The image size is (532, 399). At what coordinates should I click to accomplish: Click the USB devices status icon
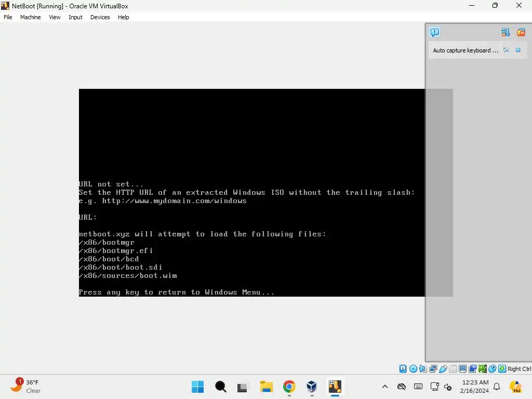(443, 369)
